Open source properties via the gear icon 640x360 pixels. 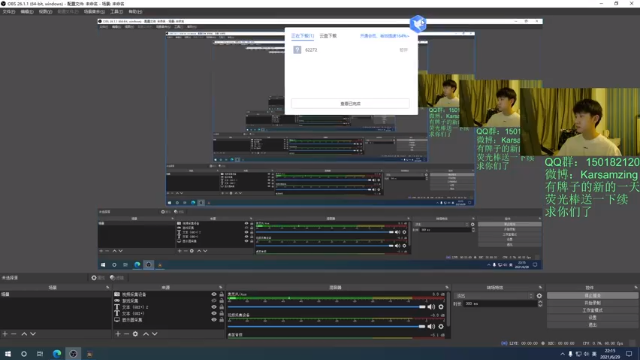(136, 334)
